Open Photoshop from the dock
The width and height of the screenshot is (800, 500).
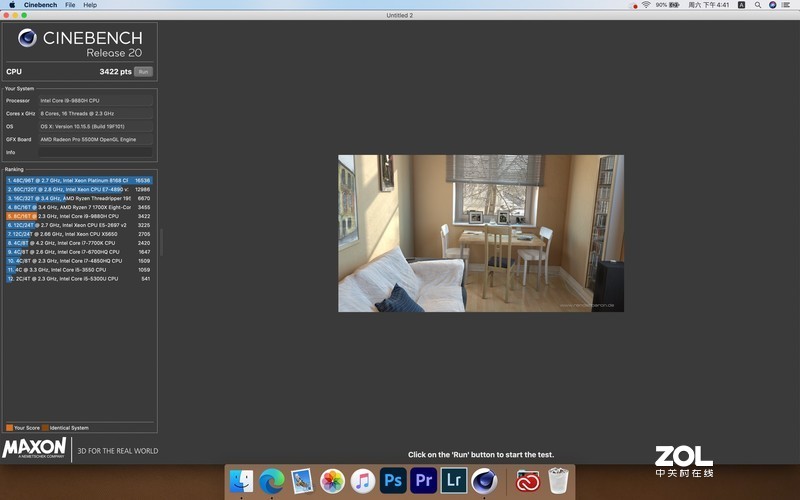point(393,481)
